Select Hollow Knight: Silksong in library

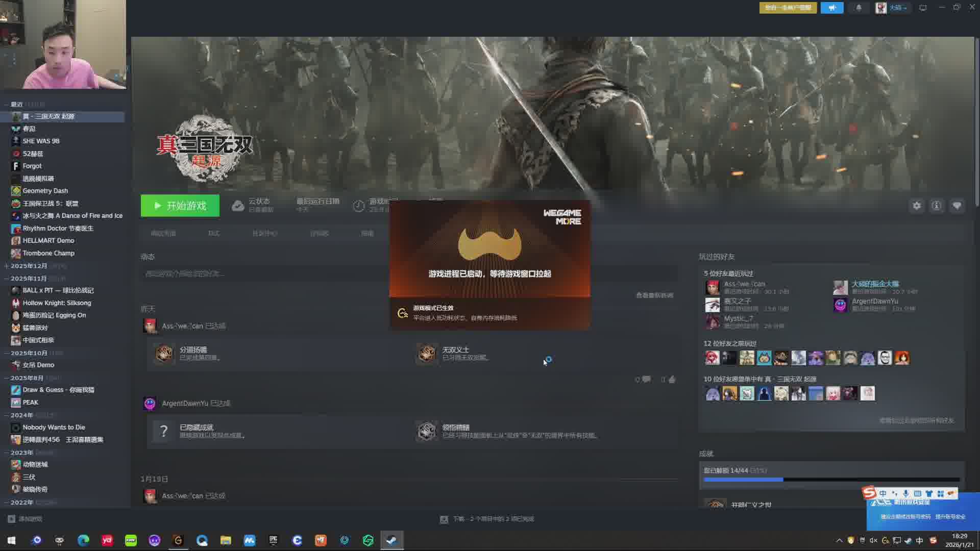click(x=56, y=303)
